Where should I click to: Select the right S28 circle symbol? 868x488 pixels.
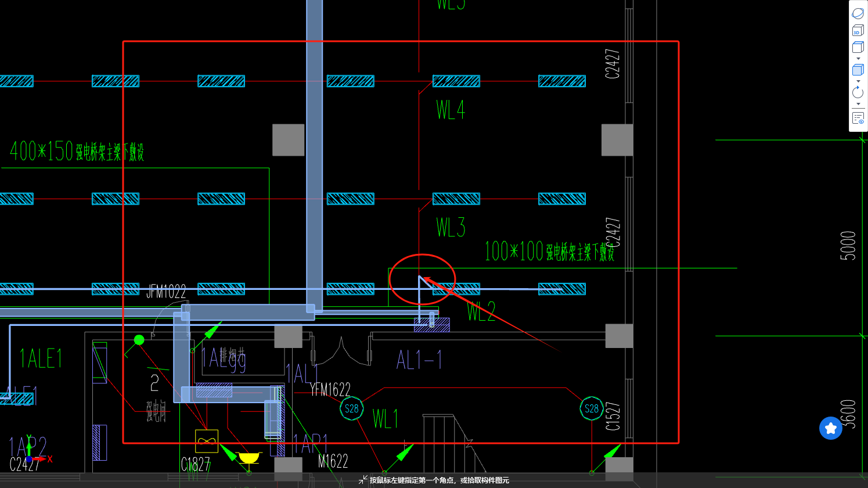[592, 408]
